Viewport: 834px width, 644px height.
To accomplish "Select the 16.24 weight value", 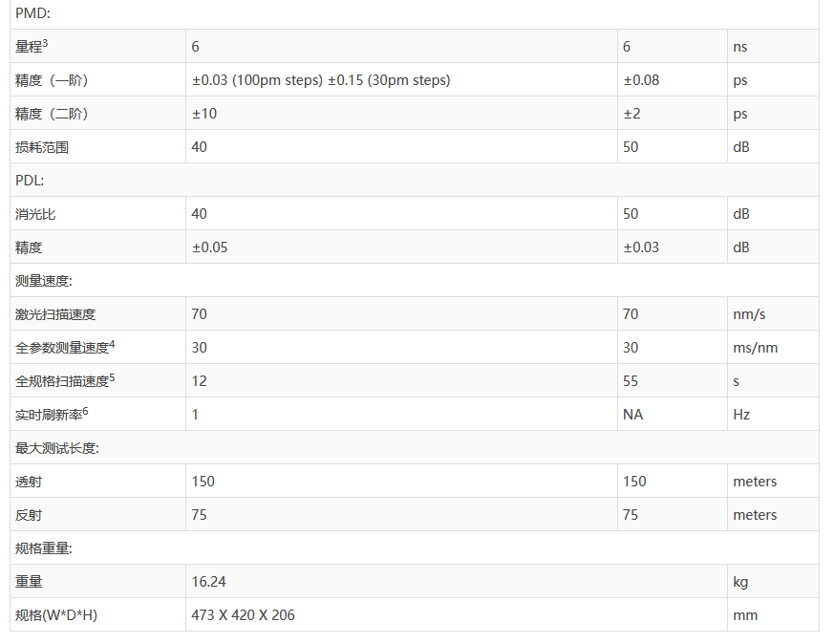I will pyautogui.click(x=208, y=582).
